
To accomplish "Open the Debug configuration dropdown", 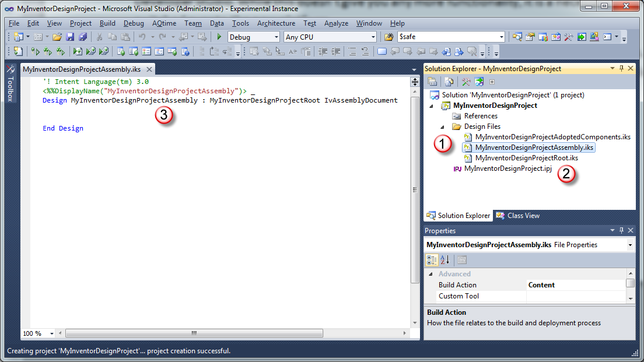I will [276, 37].
